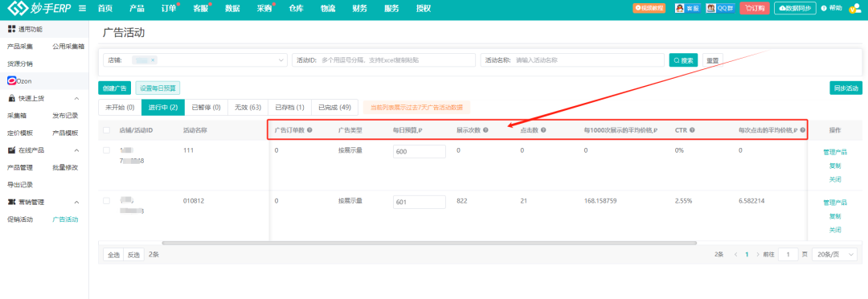Click the 订购 cart button
The height and width of the screenshot is (299, 868).
point(755,8)
